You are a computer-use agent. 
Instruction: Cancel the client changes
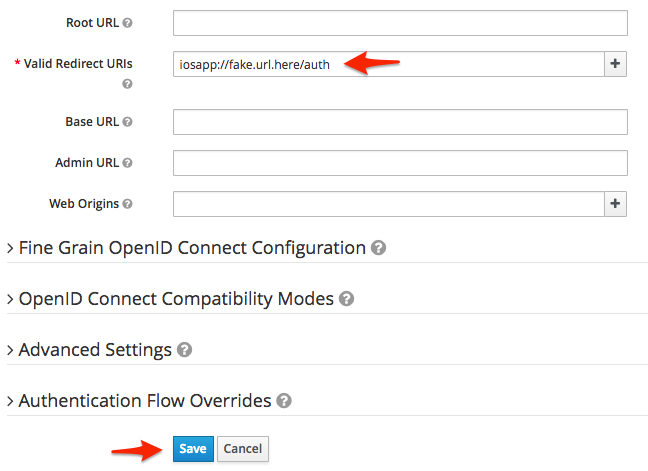[243, 449]
